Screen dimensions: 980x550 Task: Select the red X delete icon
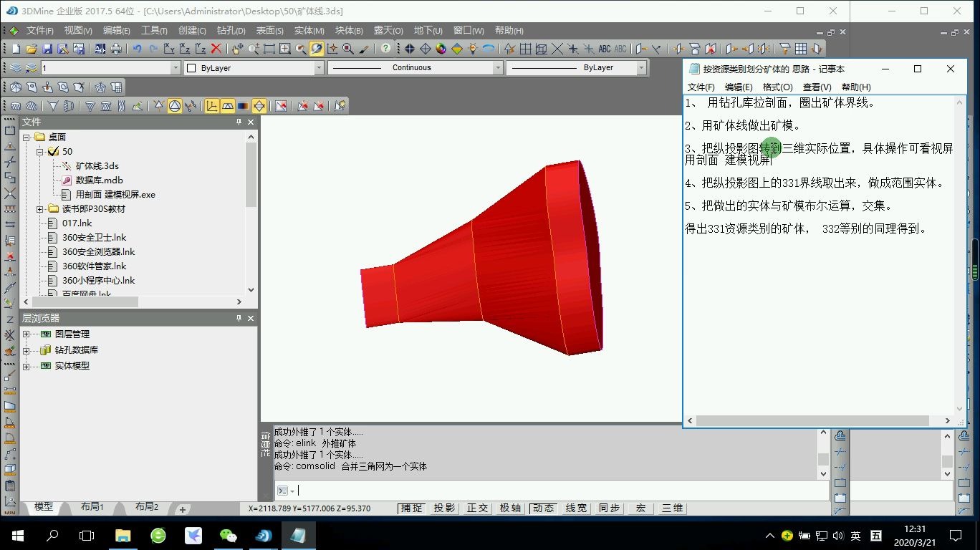click(x=216, y=48)
